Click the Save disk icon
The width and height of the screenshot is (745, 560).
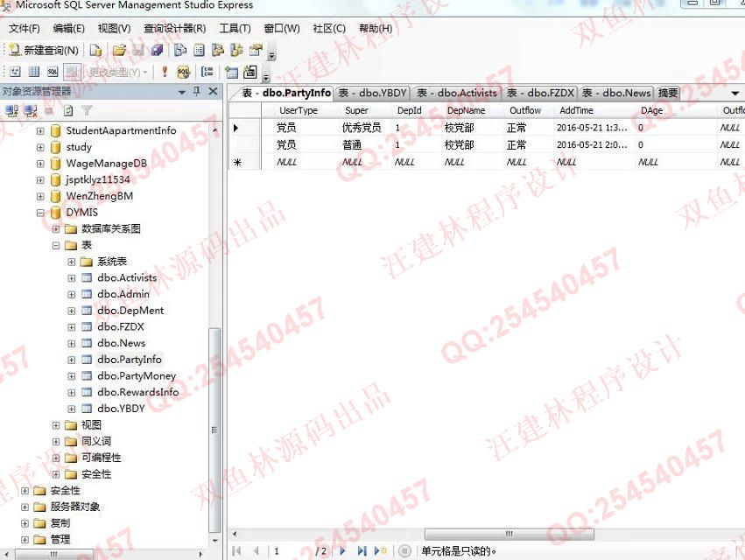tap(138, 51)
